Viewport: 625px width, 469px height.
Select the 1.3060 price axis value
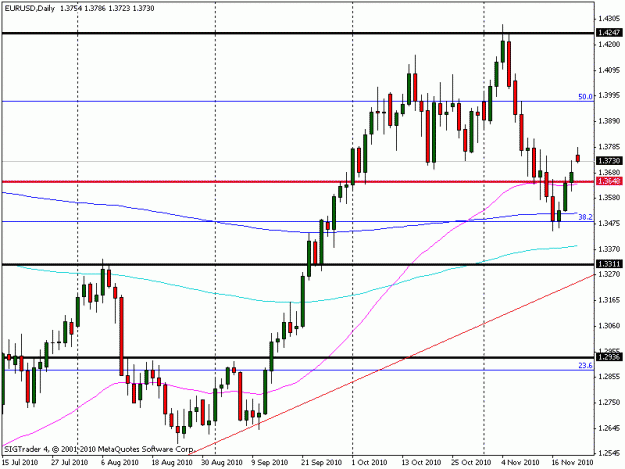pos(609,326)
